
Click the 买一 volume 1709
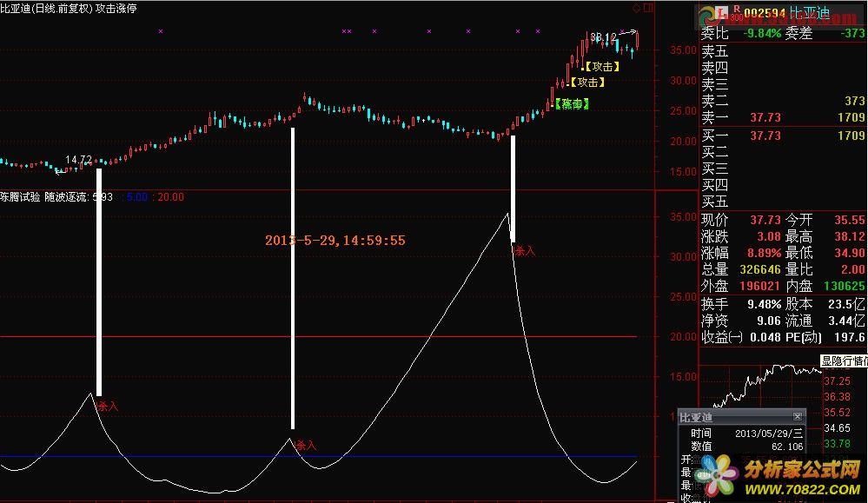(x=851, y=136)
